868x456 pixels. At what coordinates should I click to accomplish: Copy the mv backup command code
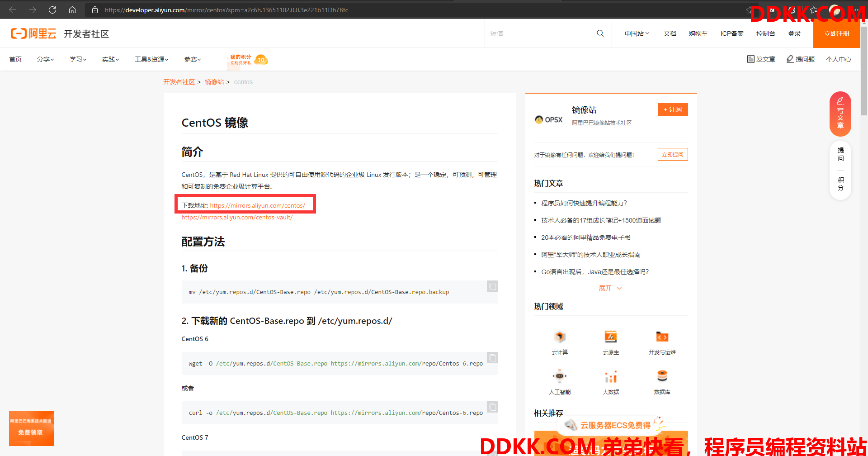(x=492, y=286)
